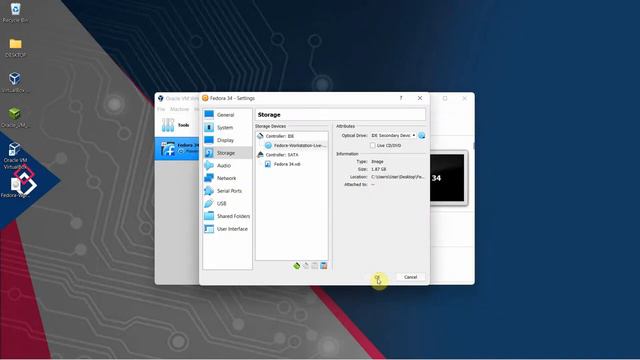This screenshot has width=640, height=360.
Task: Open the Optical Drive dropdown
Action: [393, 135]
